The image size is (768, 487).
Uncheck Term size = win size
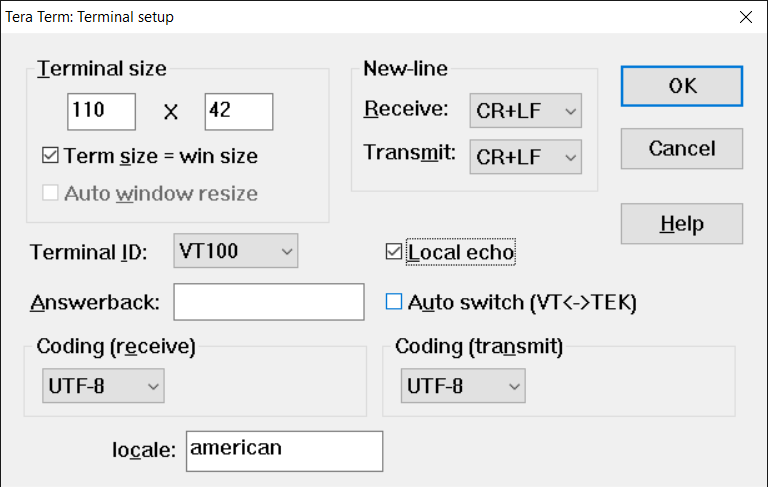click(x=51, y=156)
